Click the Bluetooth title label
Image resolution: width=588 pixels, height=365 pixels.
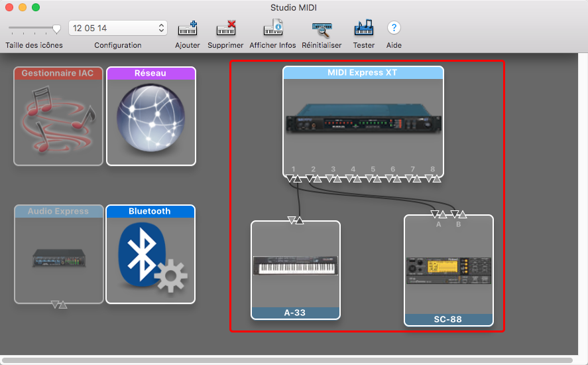(x=150, y=212)
